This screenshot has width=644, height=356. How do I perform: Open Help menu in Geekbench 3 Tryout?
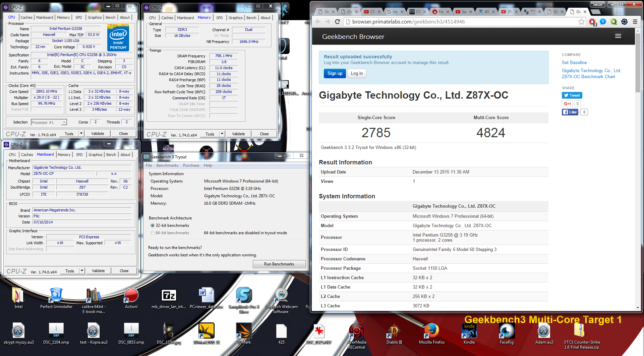[208, 165]
